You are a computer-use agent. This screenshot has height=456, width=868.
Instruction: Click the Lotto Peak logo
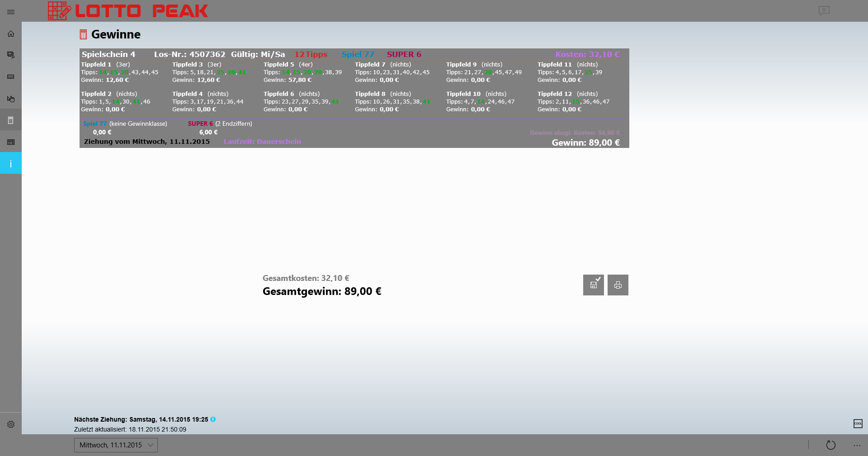click(x=128, y=11)
